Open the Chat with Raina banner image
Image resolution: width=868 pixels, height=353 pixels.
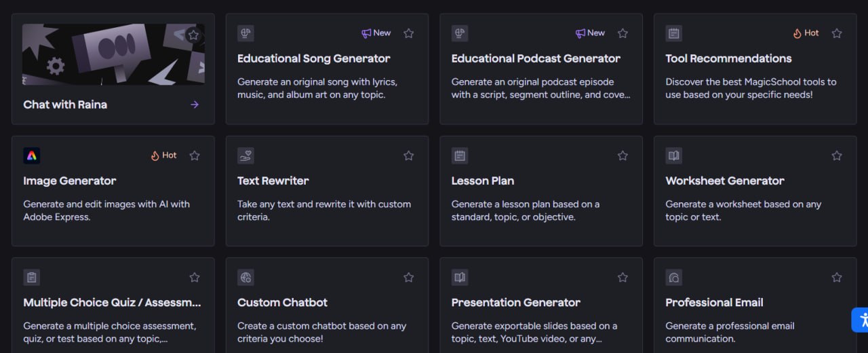(113, 54)
